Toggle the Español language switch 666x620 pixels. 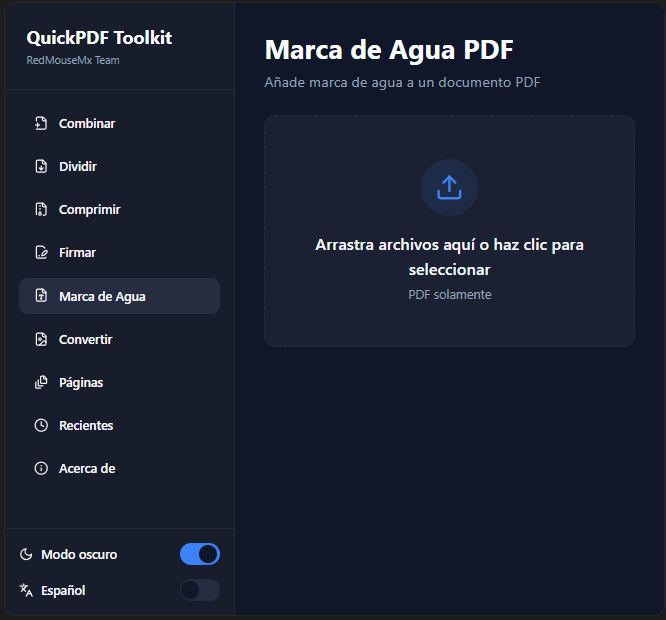coord(199,590)
